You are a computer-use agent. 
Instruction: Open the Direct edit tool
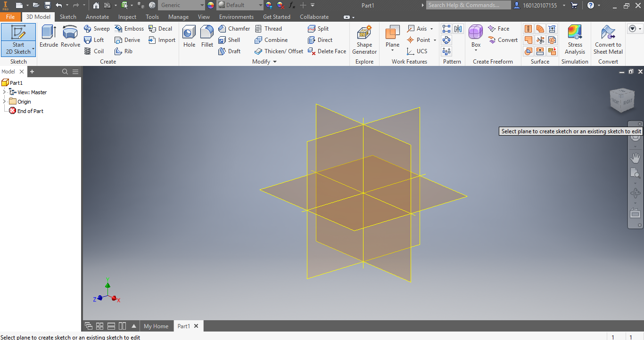320,40
